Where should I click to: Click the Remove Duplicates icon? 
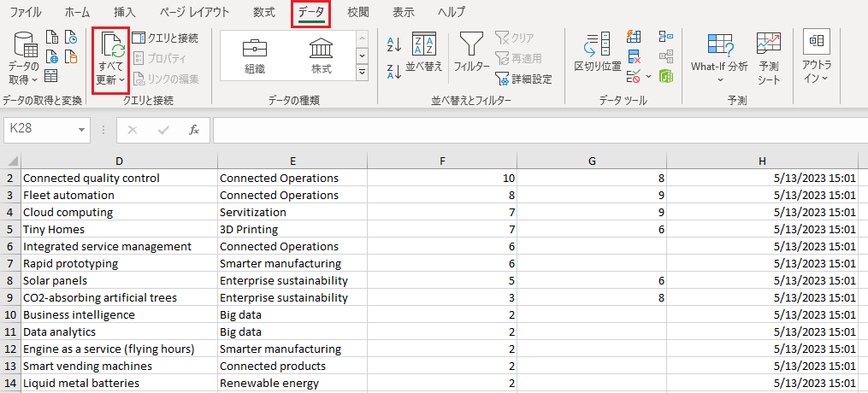(634, 56)
